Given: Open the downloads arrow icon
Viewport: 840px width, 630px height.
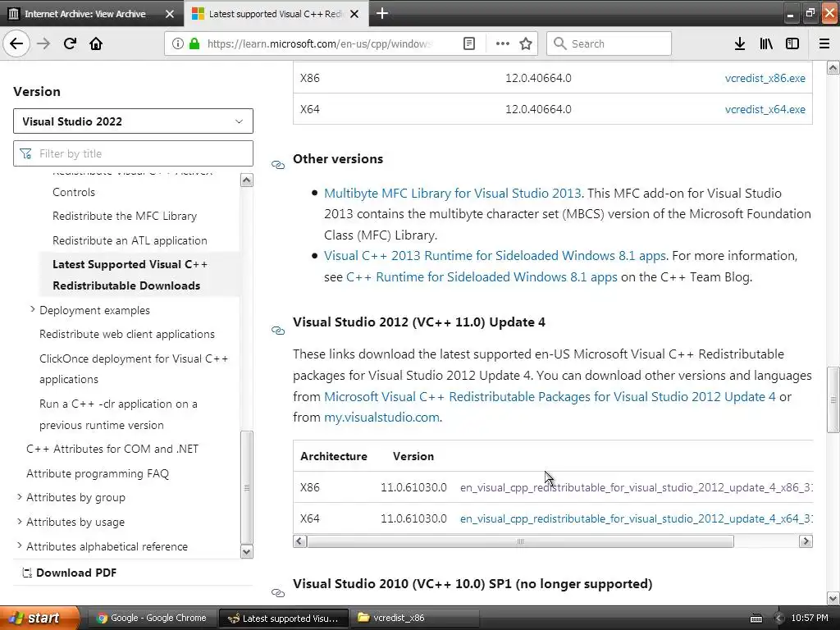Looking at the screenshot, I should 740,44.
